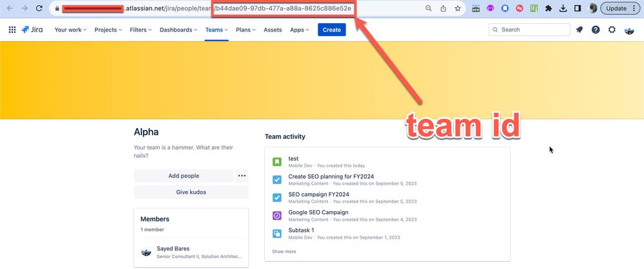The image size is (644, 269).
Task: Open Jira settings gear
Action: tap(612, 30)
